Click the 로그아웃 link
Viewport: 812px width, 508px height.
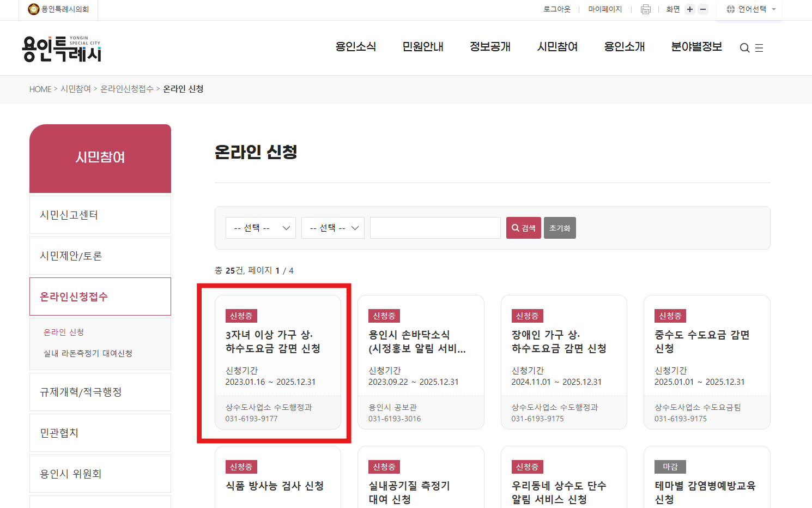[x=557, y=9]
